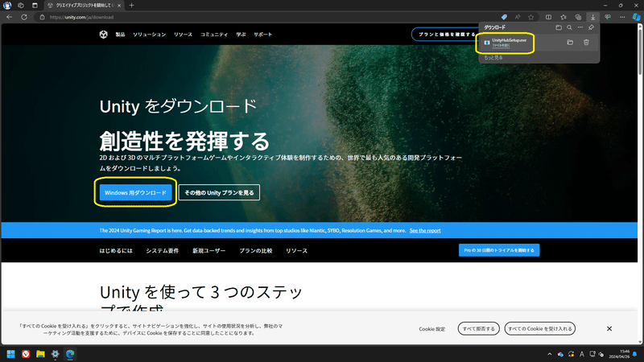Image resolution: width=644 pixels, height=362 pixels.
Task: Go back using browser back arrow
Action: 9,17
